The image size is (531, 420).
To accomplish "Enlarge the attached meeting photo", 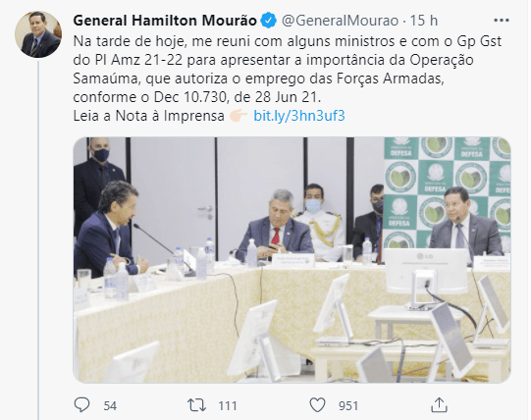I will coord(292,260).
